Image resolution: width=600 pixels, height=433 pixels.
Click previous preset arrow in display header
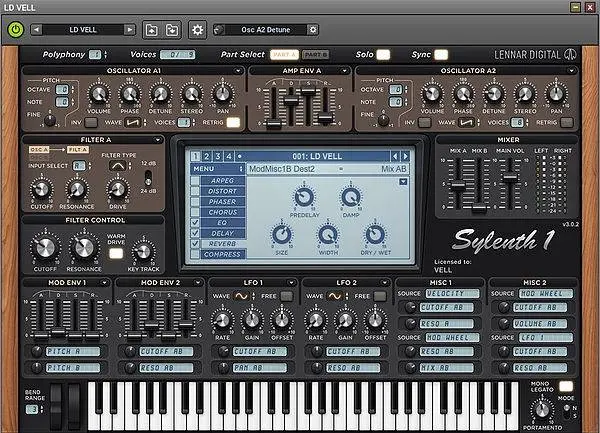pos(395,156)
